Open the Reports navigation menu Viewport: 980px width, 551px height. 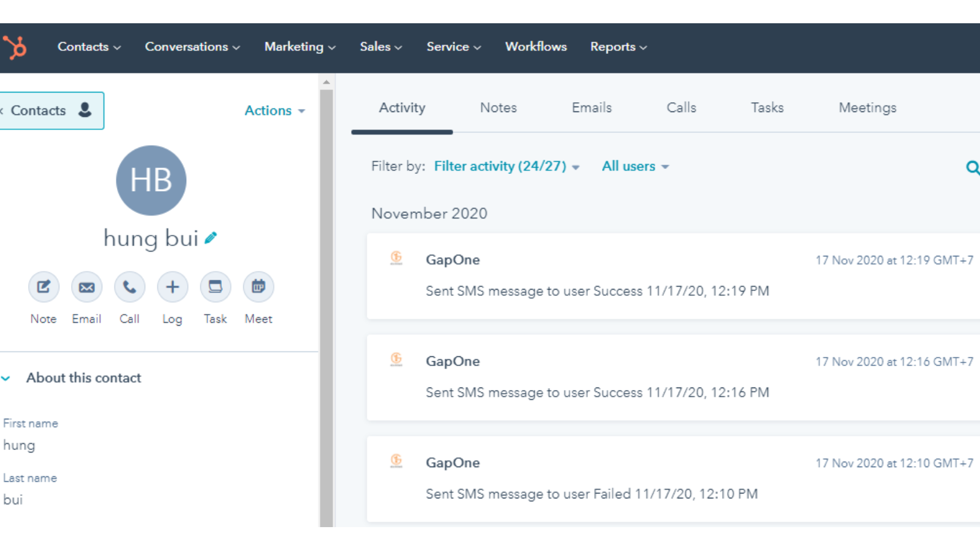(x=618, y=47)
